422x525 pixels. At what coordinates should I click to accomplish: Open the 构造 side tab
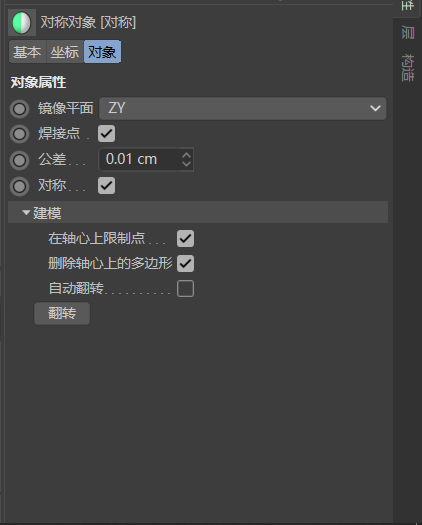[x=408, y=67]
